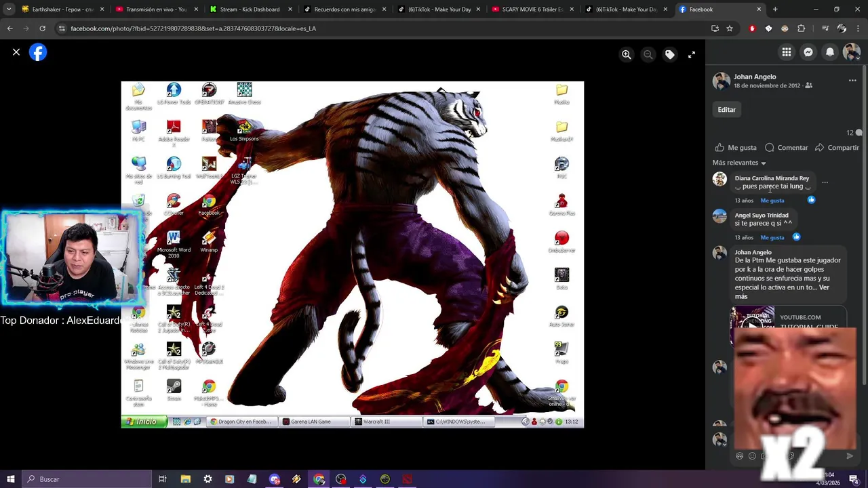Close the Facebook browser tab
Viewport: 868px width, 488px height.
(759, 9)
